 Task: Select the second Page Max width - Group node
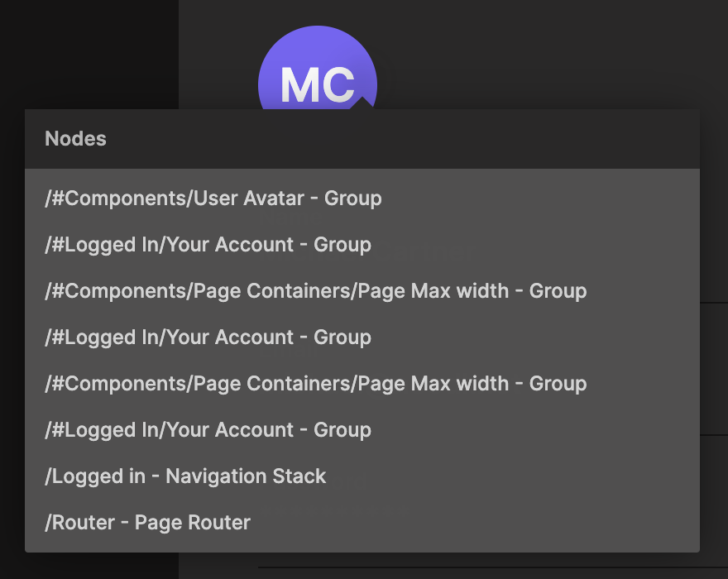(316, 384)
